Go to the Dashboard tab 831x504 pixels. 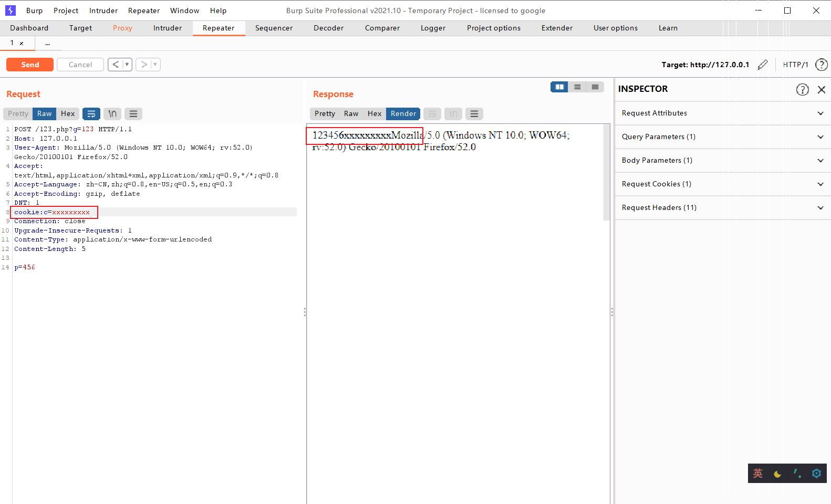tap(29, 28)
